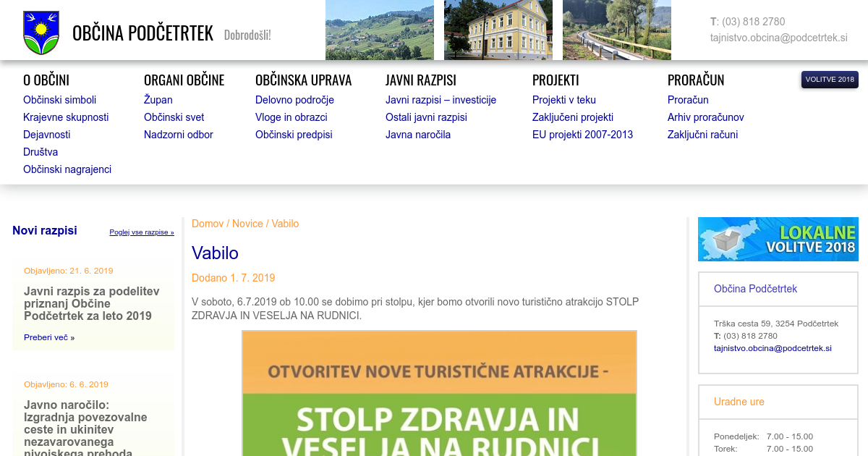
Task: Click the road and trees header photo
Action: (617, 30)
